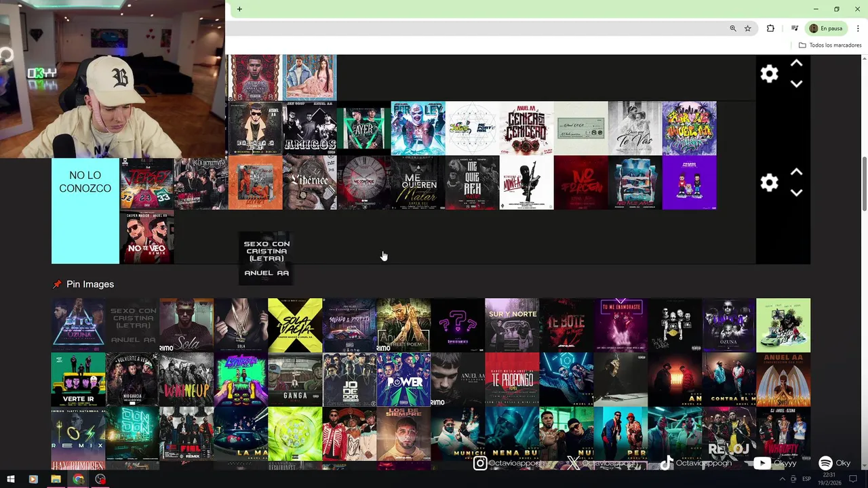868x488 pixels.
Task: Open the En pausa profile button
Action: pyautogui.click(x=827, y=28)
